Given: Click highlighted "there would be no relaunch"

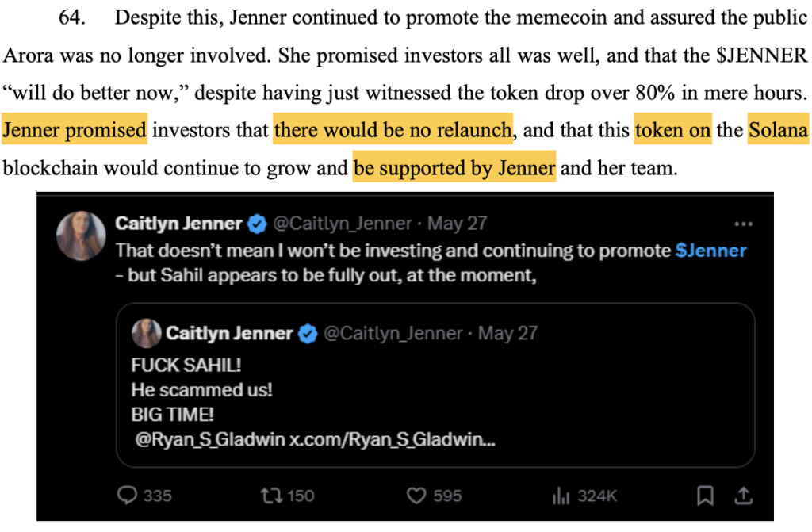Looking at the screenshot, I should click(x=393, y=130).
